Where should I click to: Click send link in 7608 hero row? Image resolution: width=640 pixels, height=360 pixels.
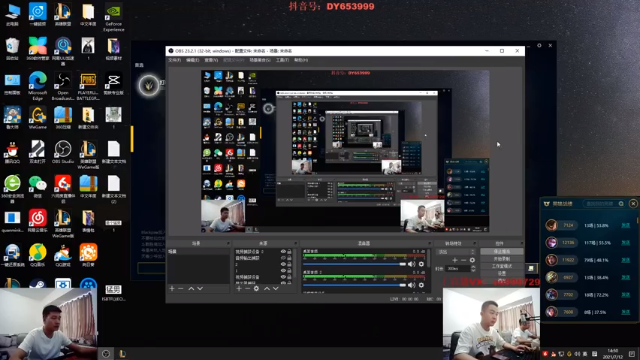point(625,312)
